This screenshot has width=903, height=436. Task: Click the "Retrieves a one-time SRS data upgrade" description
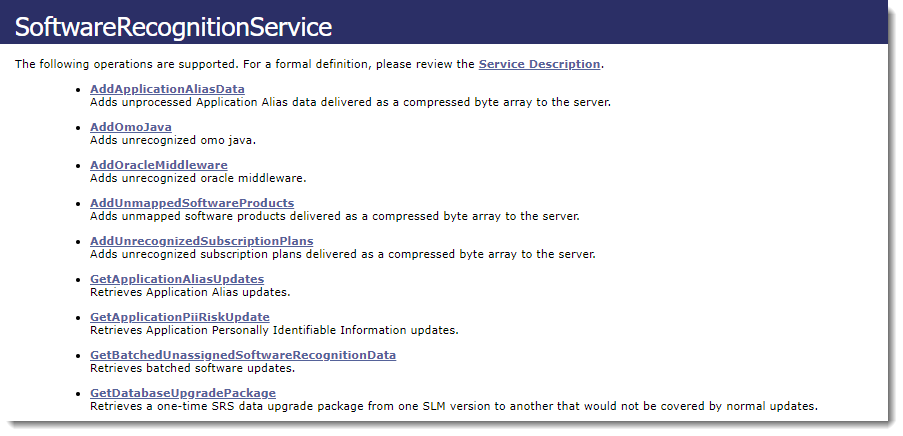click(x=453, y=406)
